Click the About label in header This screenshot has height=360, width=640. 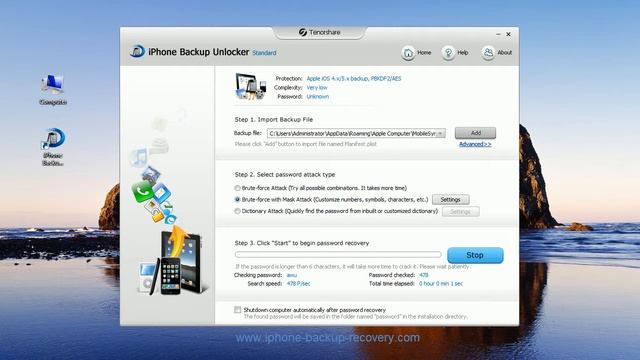pos(504,53)
